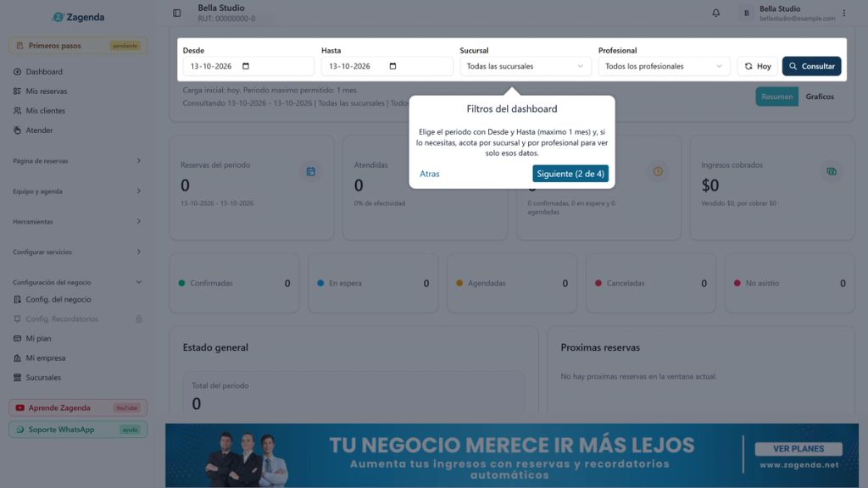868x488 pixels.
Task: Click the clock icon on the pending card
Action: (x=658, y=171)
